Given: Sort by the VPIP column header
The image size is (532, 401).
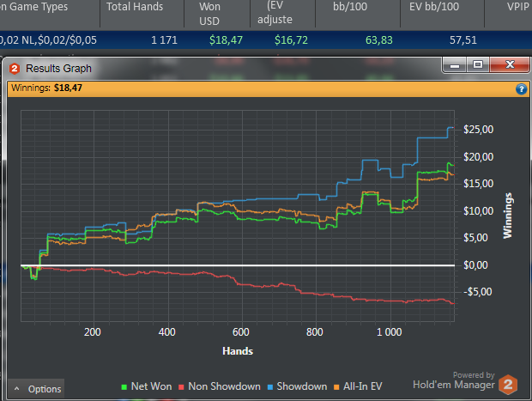Looking at the screenshot, I should pyautogui.click(x=508, y=14).
